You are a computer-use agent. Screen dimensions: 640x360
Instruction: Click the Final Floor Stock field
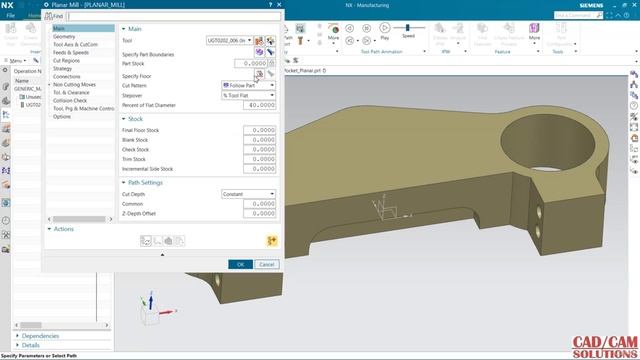click(260, 130)
